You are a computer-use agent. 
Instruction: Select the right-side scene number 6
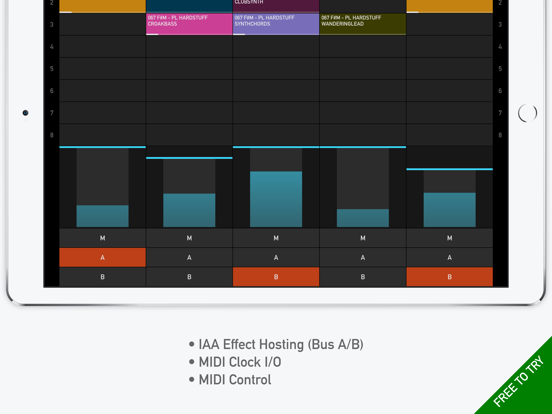500,91
